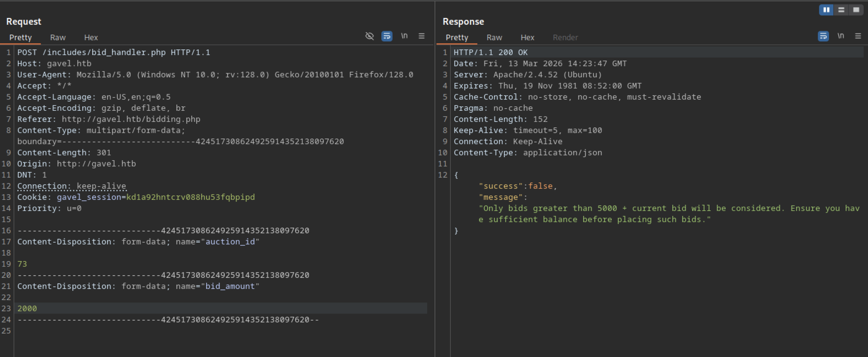Click the auction_id value 73
The height and width of the screenshot is (357, 868).
click(22, 264)
